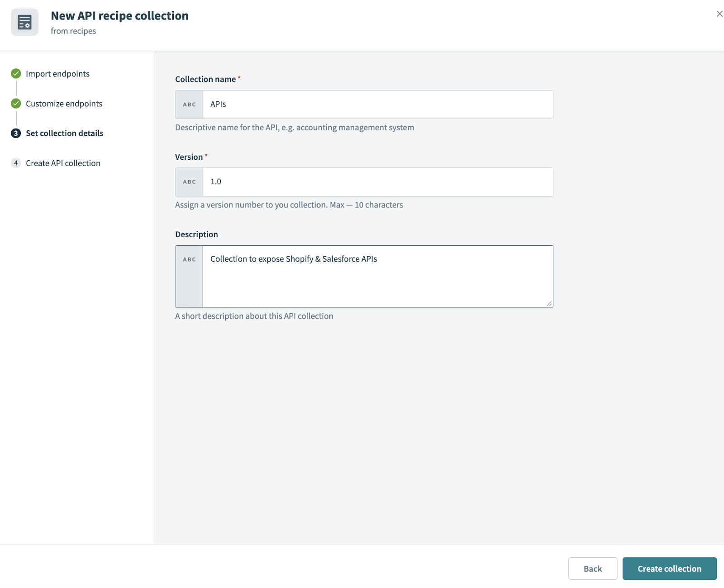Click the ABC icon beside the Version field
The image size is (724, 588).
click(189, 182)
